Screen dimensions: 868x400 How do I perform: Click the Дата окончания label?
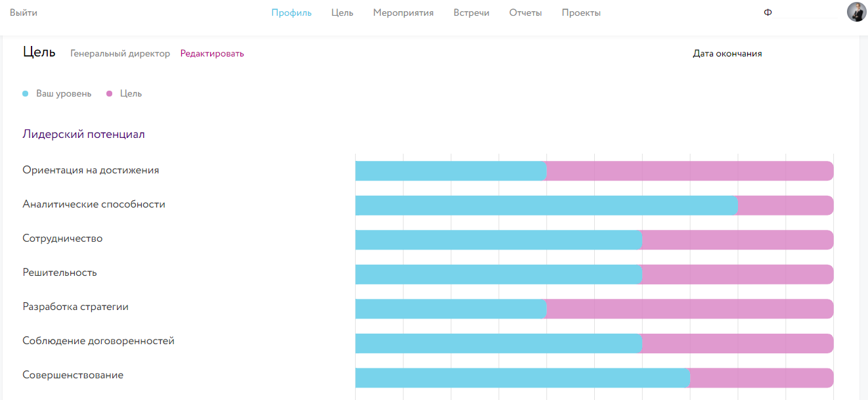click(727, 54)
